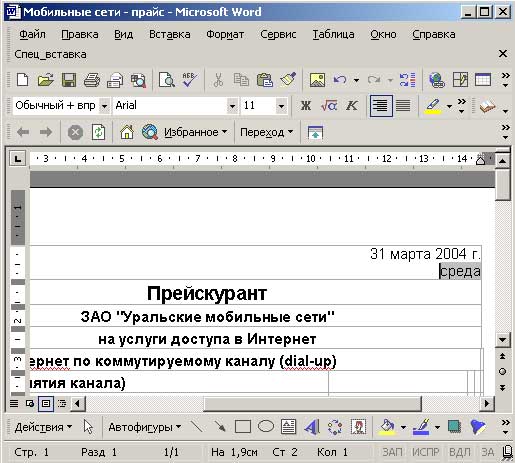The height and width of the screenshot is (463, 515).
Task: Apply the fill color bucket
Action: (387, 426)
